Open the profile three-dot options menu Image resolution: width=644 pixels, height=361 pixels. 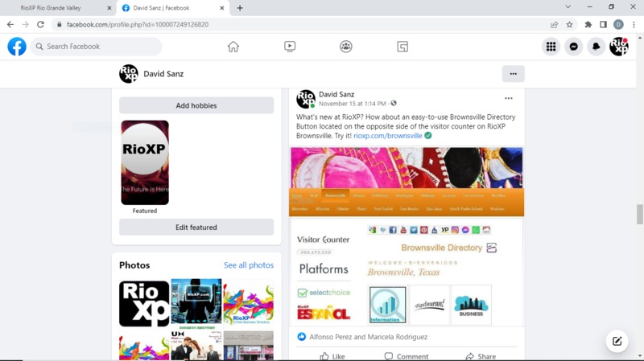[513, 73]
